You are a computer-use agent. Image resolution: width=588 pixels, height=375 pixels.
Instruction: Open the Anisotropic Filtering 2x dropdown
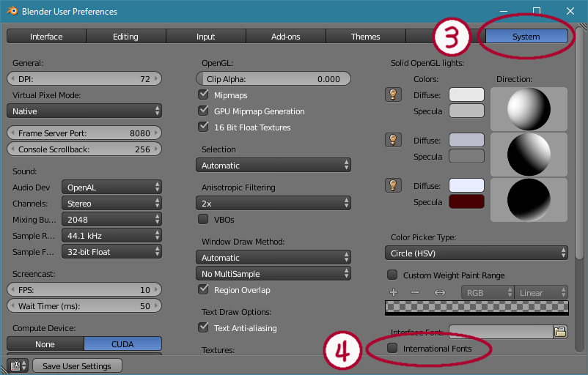coord(273,203)
